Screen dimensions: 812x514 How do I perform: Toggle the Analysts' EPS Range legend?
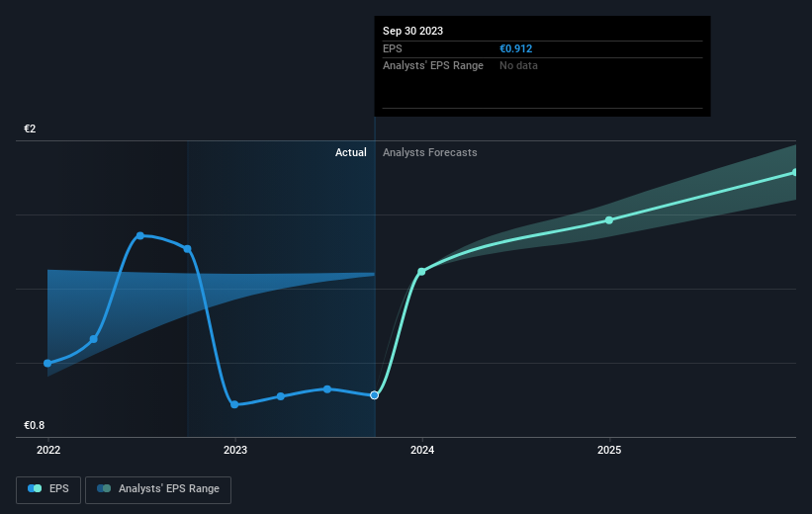(158, 489)
